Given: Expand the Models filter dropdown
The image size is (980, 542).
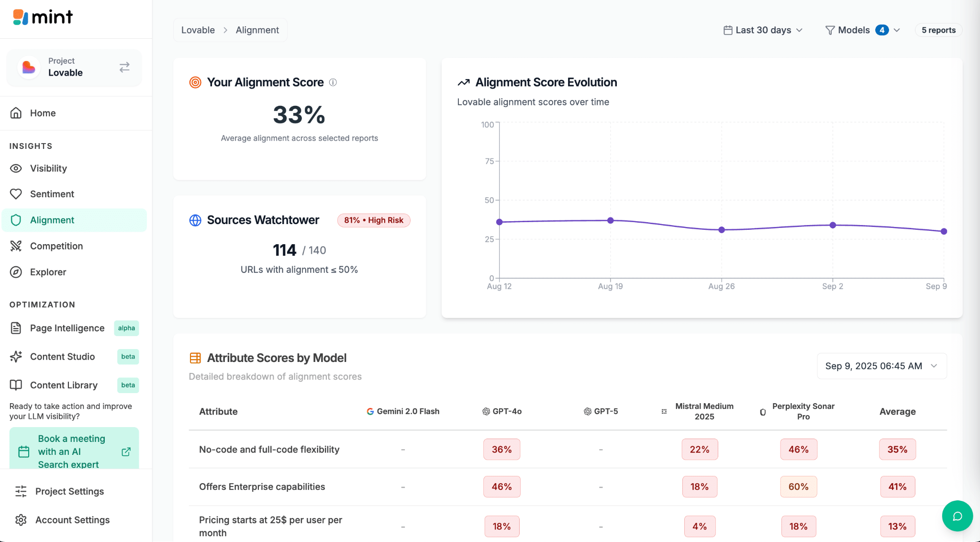Looking at the screenshot, I should [x=862, y=30].
